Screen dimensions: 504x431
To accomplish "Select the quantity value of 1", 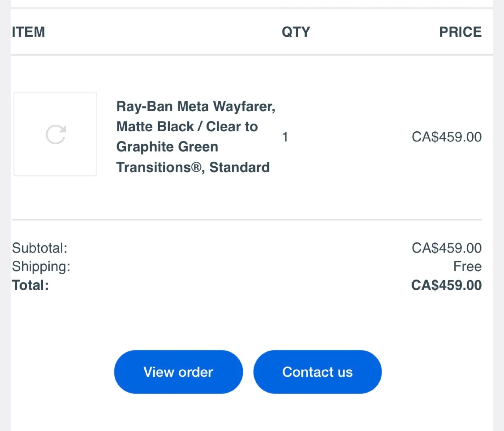I will click(285, 137).
